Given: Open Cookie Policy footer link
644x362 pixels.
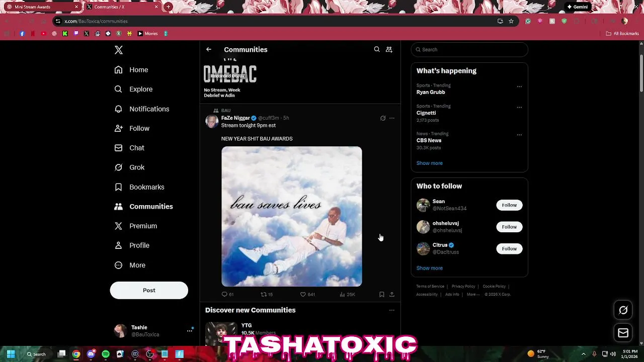Looking at the screenshot, I should point(494,287).
